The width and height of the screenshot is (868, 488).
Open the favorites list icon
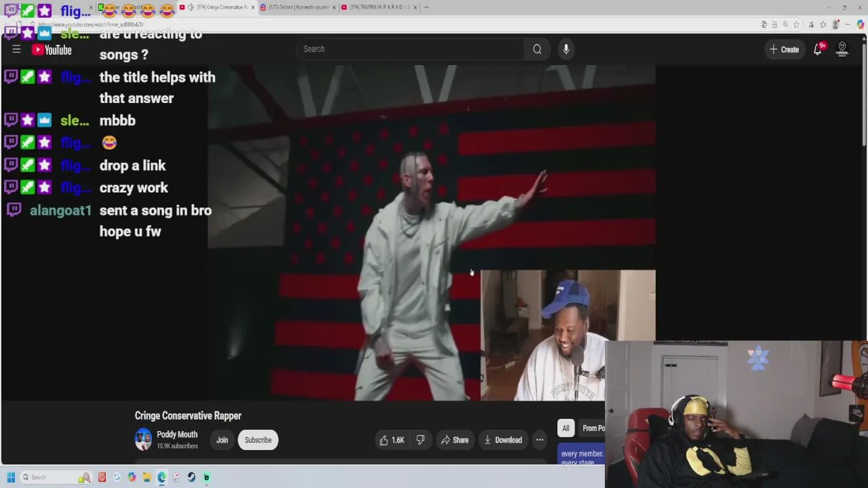(823, 24)
